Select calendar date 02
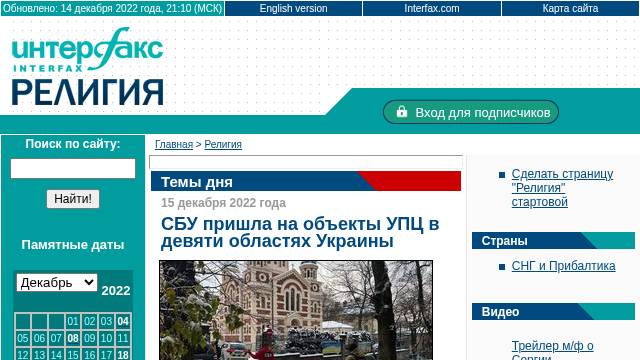Image resolution: width=640 pixels, height=360 pixels. 89,321
